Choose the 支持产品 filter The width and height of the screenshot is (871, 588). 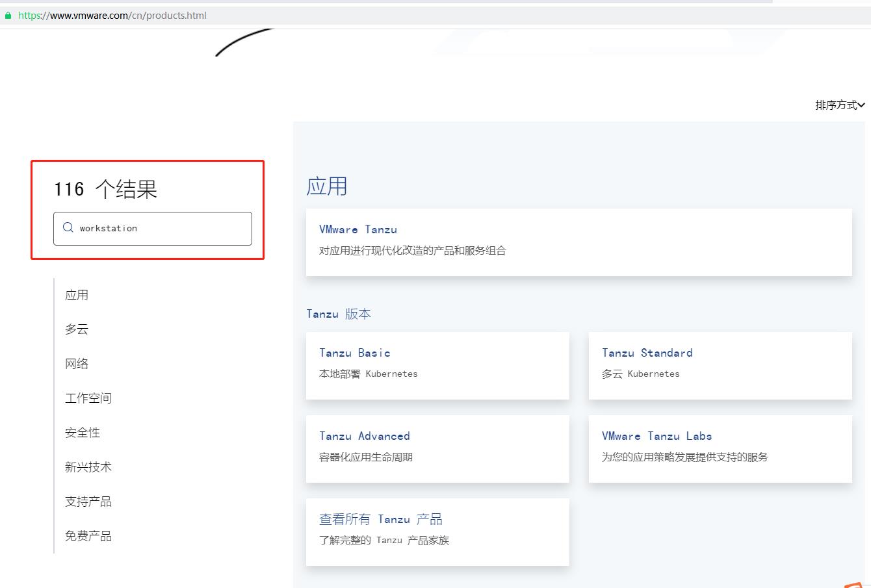click(x=88, y=501)
